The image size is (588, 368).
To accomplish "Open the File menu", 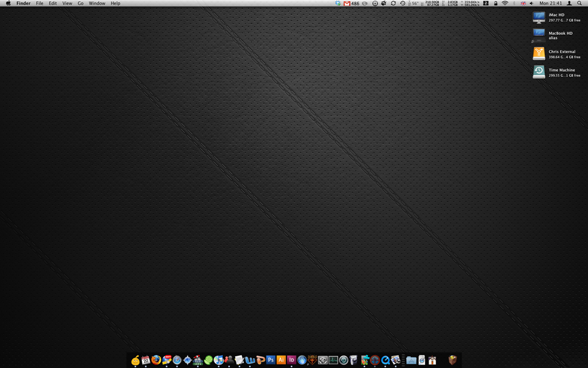I will click(x=39, y=3).
